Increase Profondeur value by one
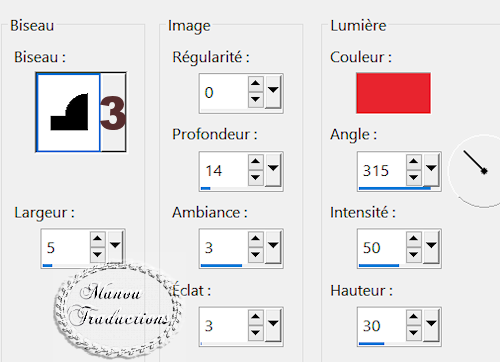The height and width of the screenshot is (362, 500). 256,161
